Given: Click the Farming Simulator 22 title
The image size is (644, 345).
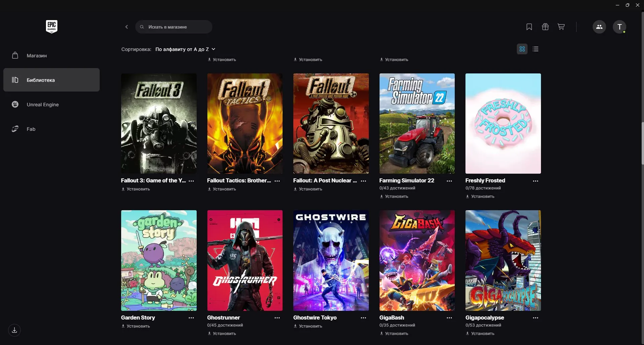Looking at the screenshot, I should (x=407, y=180).
